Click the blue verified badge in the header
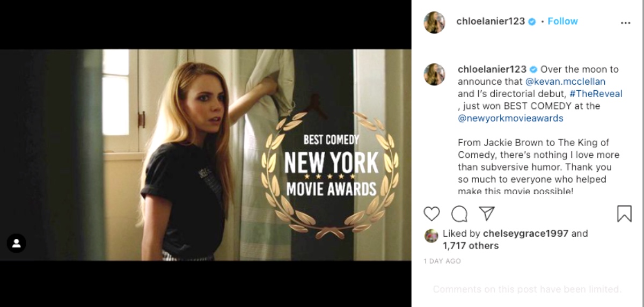644x307 pixels. (x=532, y=21)
